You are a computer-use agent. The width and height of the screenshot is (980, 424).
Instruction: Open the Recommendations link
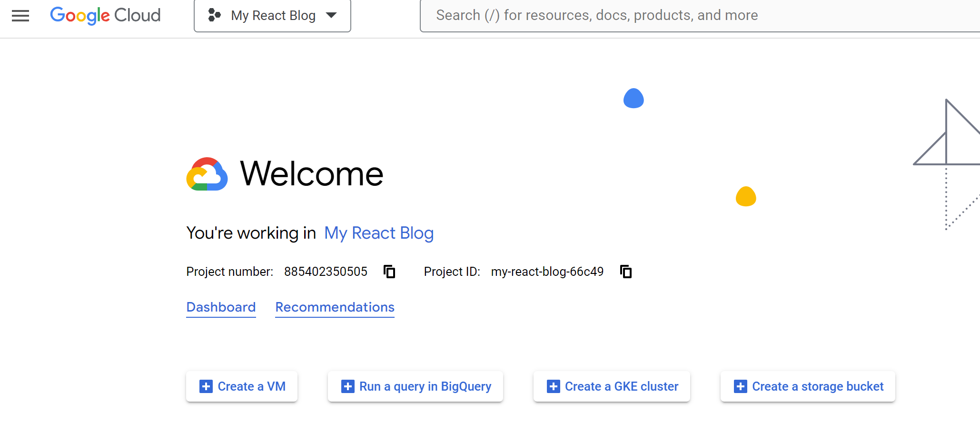[x=335, y=307]
